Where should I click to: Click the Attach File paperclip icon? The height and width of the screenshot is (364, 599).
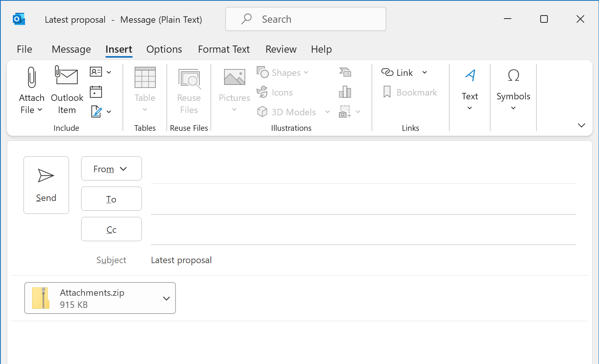[x=32, y=77]
